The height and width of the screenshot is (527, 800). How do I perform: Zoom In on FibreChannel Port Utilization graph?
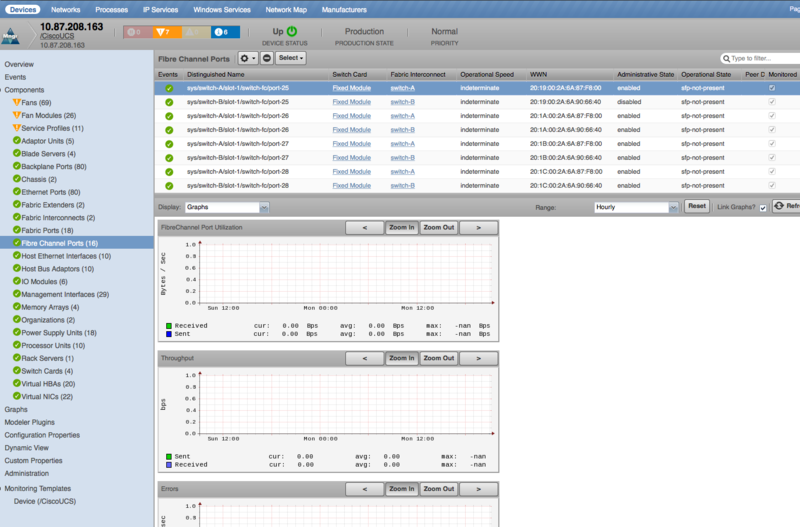[x=402, y=228]
